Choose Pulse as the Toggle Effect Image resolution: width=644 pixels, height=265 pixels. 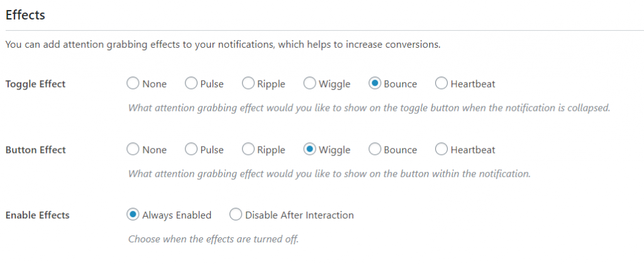click(191, 84)
